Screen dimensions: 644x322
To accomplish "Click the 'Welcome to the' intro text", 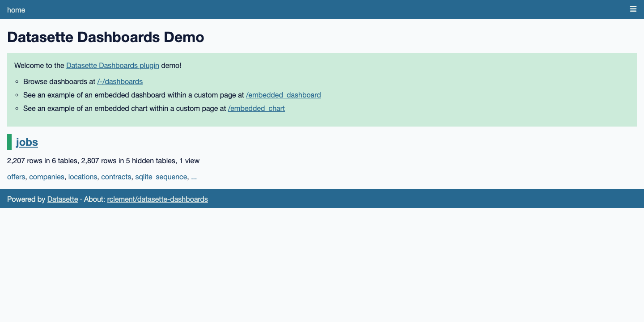I will [39, 65].
